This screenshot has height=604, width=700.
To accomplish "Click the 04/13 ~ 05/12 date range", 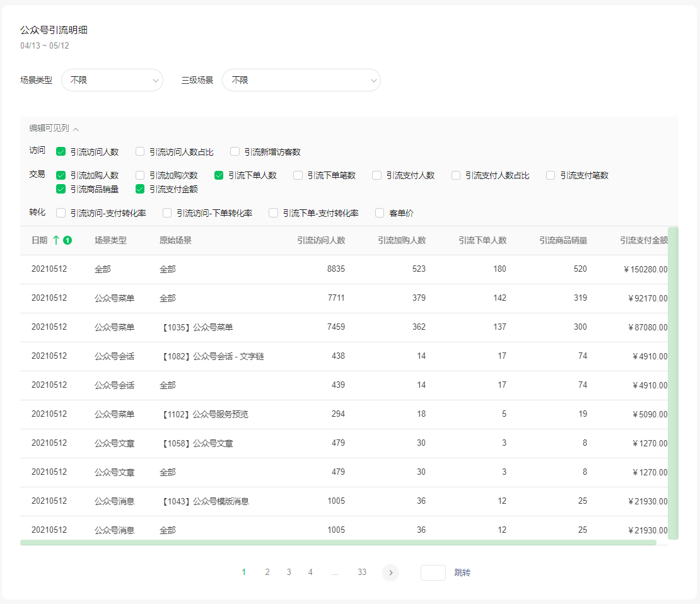I will pos(45,45).
